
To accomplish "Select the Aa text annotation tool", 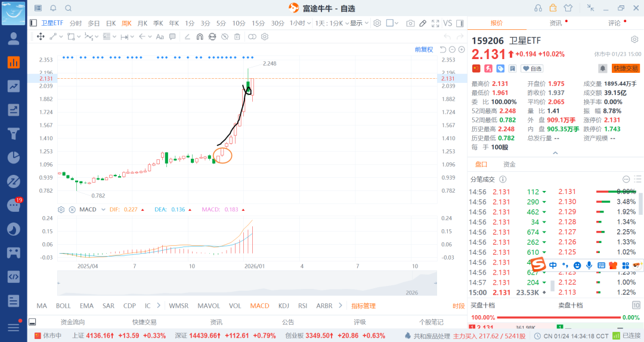I will coord(160,36).
